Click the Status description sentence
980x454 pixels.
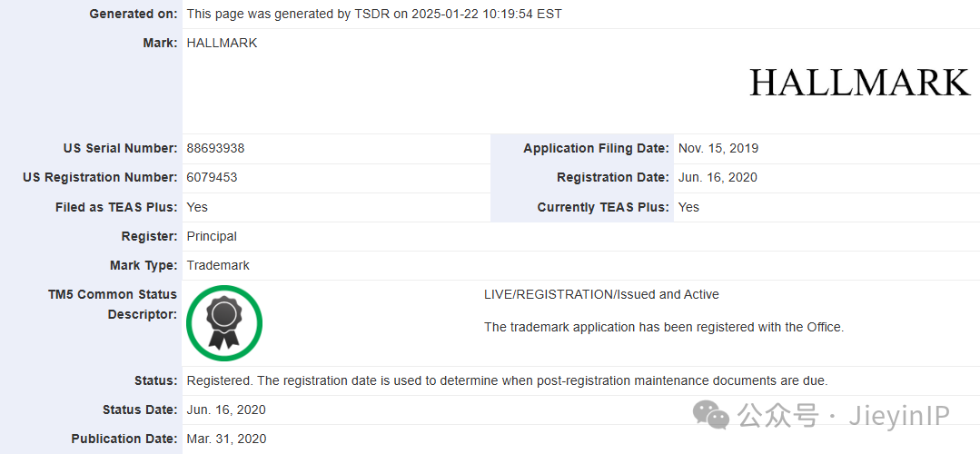point(507,381)
